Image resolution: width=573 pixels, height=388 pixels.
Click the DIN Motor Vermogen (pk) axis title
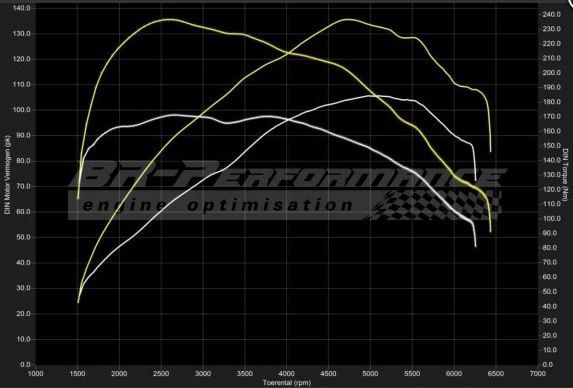(7, 175)
